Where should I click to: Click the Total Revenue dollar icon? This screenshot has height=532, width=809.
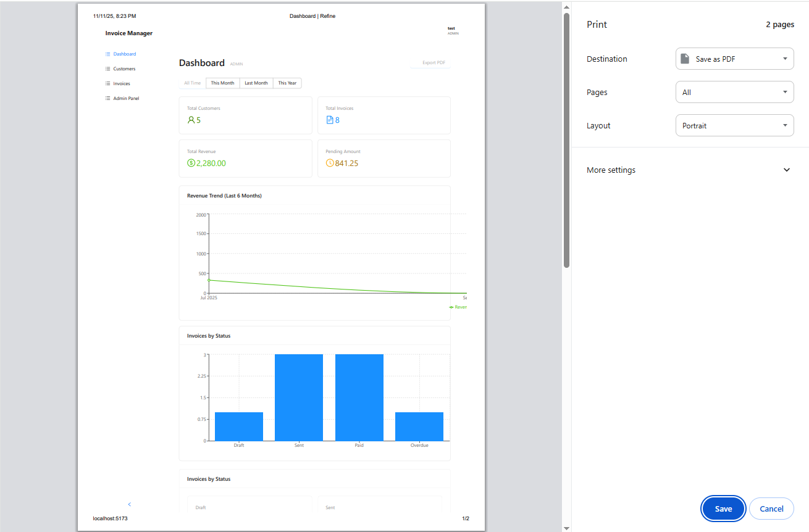tap(191, 164)
